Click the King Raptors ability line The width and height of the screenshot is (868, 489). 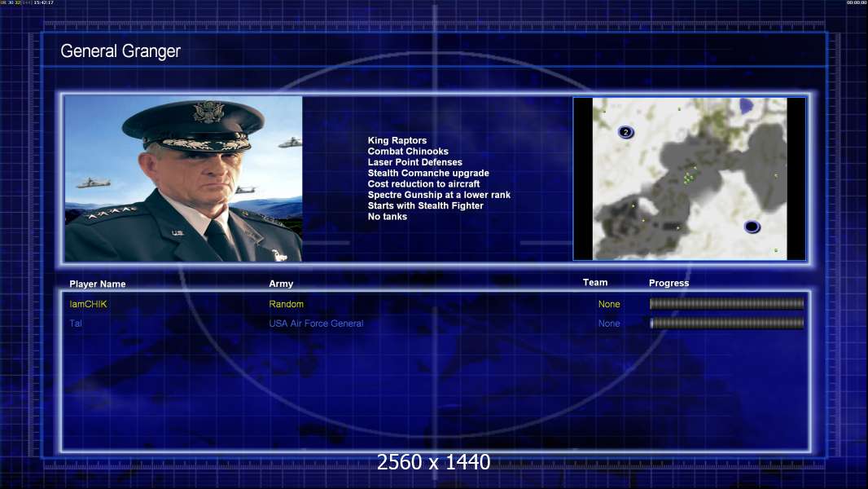(x=397, y=141)
